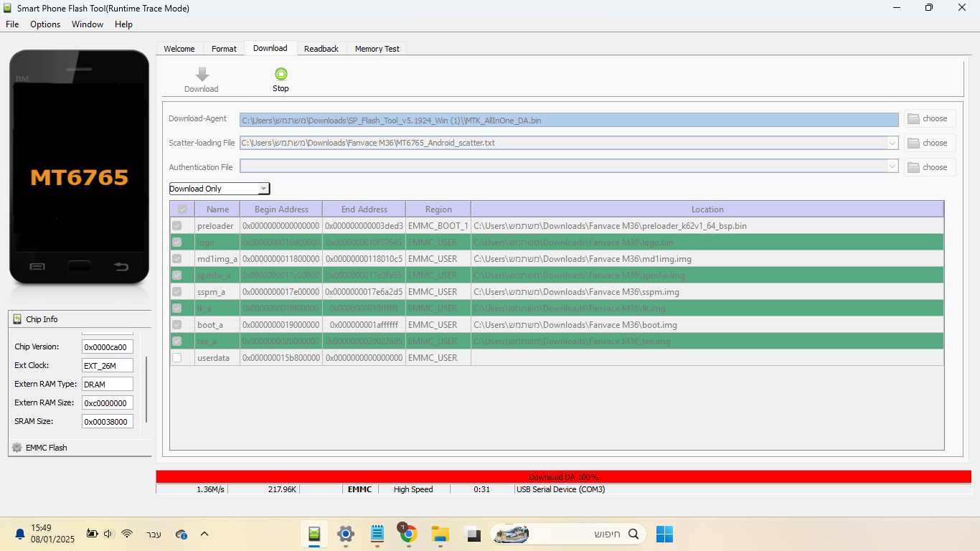Click the Chip Version value field
The image size is (980, 551).
pos(108,347)
